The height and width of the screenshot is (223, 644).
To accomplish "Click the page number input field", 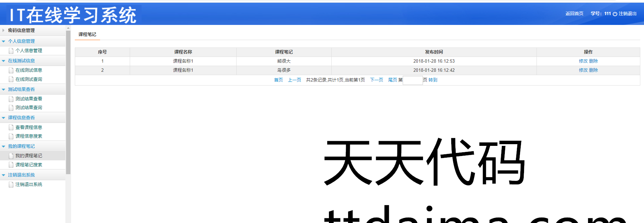I will click(412, 80).
